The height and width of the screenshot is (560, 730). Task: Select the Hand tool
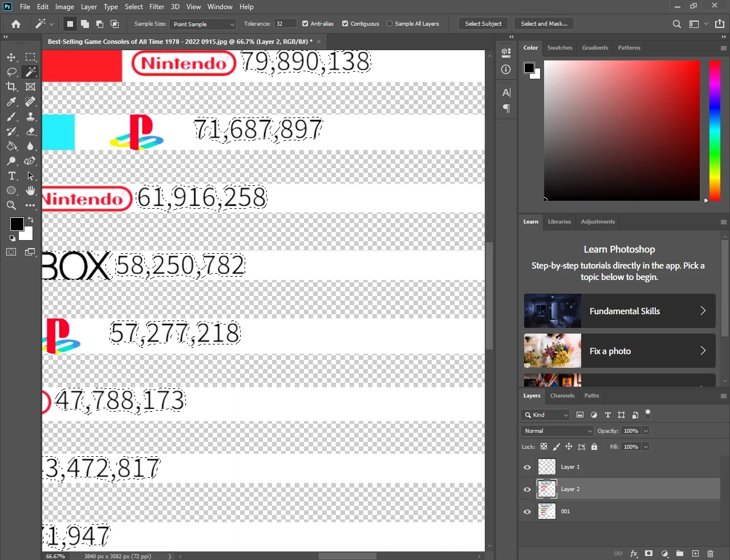tap(30, 190)
